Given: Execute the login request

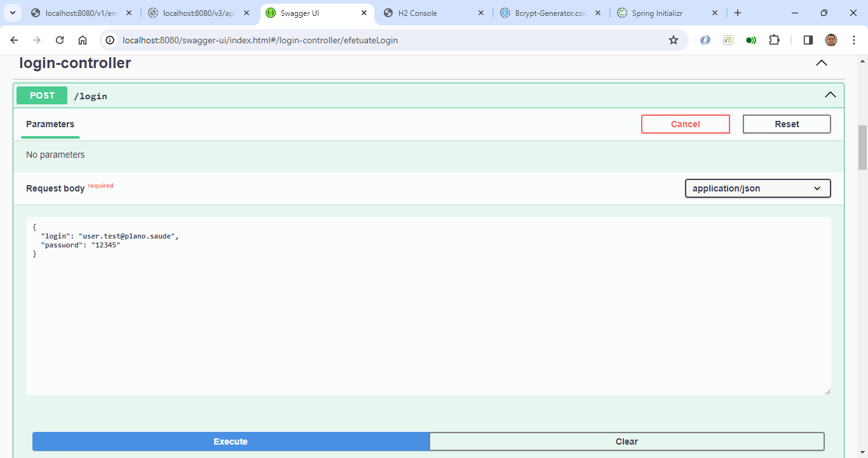Looking at the screenshot, I should pyautogui.click(x=231, y=441).
